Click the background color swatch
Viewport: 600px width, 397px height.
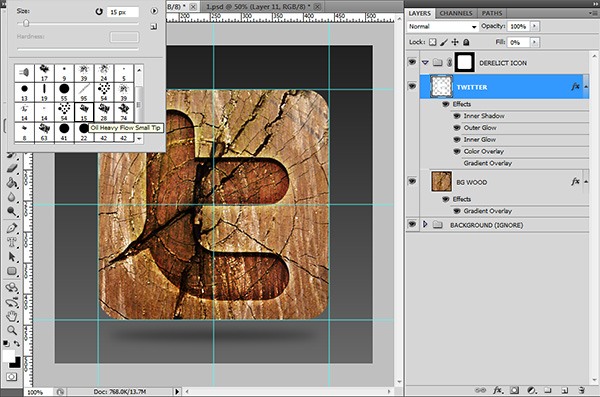pos(17,363)
